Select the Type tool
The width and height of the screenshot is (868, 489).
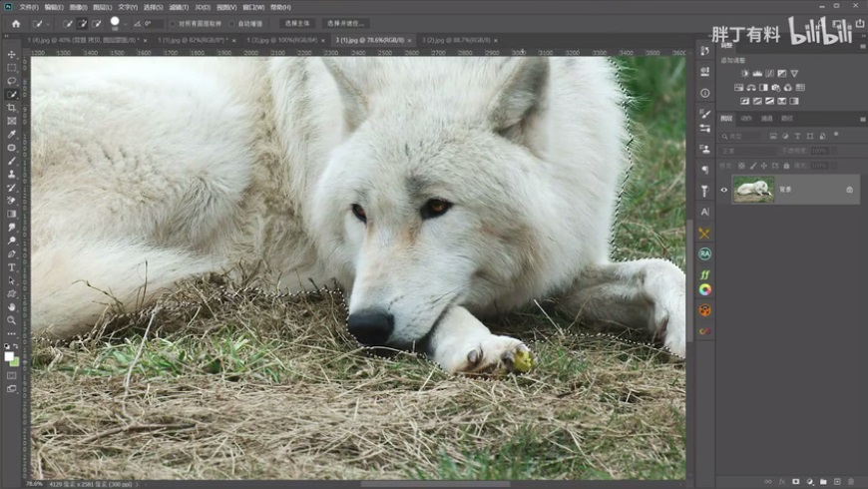tap(12, 267)
